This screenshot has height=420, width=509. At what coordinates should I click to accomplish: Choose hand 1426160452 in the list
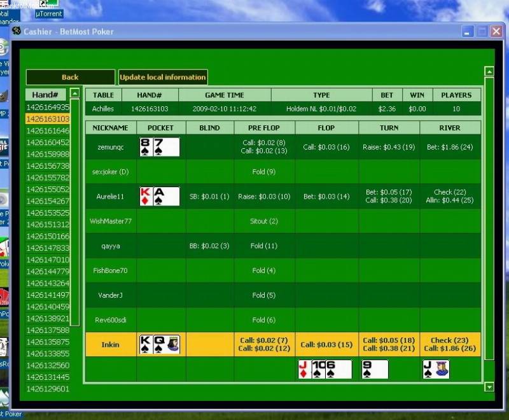pyautogui.click(x=48, y=142)
